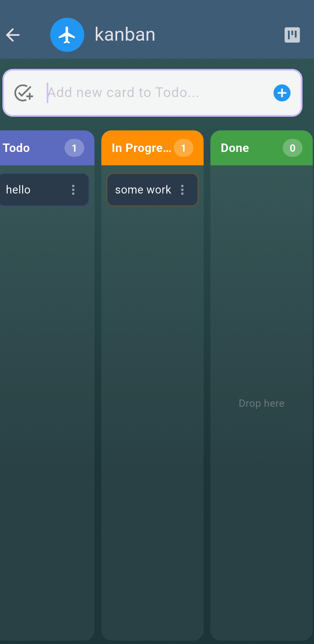Click the Todo card count badge
The image size is (314, 644).
coord(74,148)
